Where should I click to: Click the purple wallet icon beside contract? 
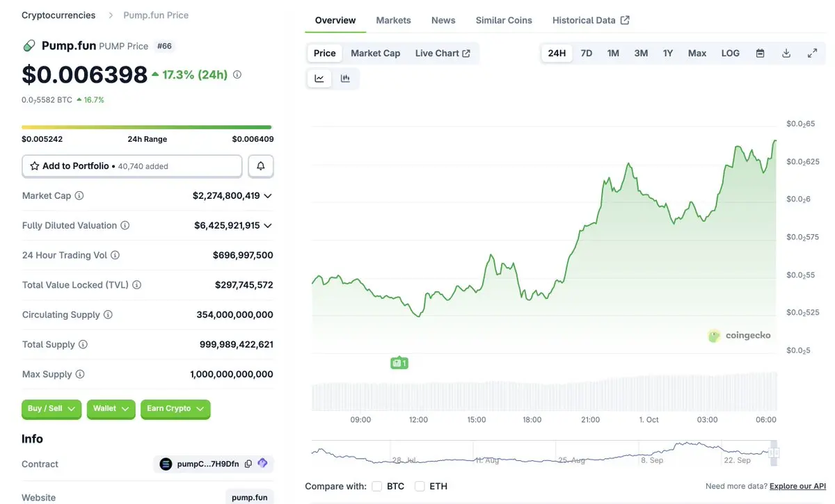point(262,463)
